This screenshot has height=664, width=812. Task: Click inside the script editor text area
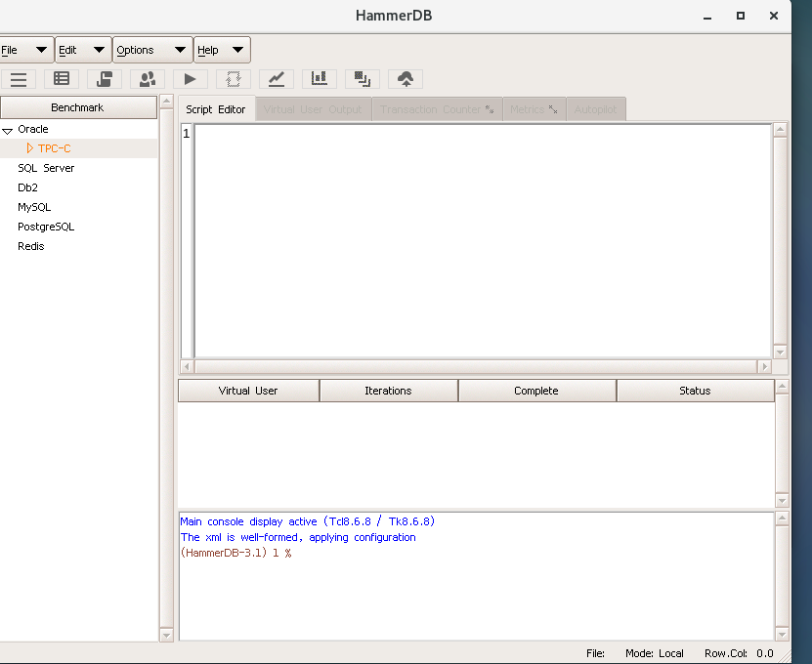pos(483,240)
